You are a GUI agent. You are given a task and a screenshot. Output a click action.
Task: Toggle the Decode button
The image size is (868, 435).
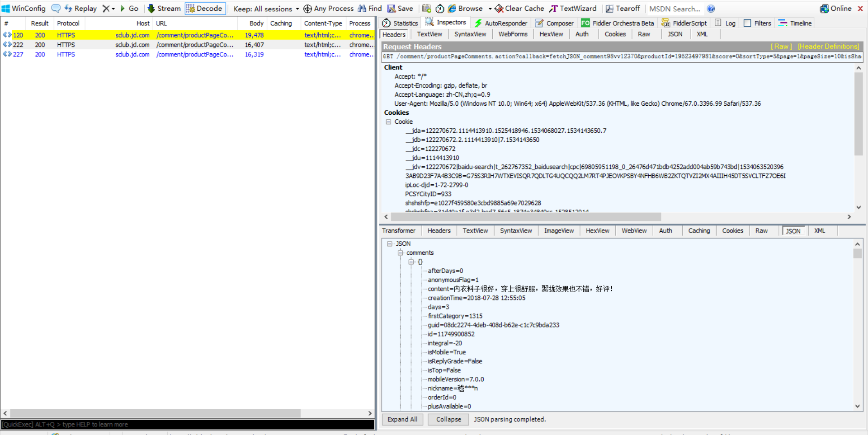(x=205, y=9)
